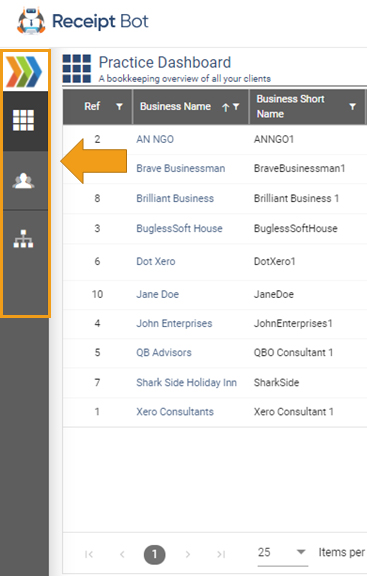
Task: Click the DotXero1 short name cell
Action: pos(274,262)
